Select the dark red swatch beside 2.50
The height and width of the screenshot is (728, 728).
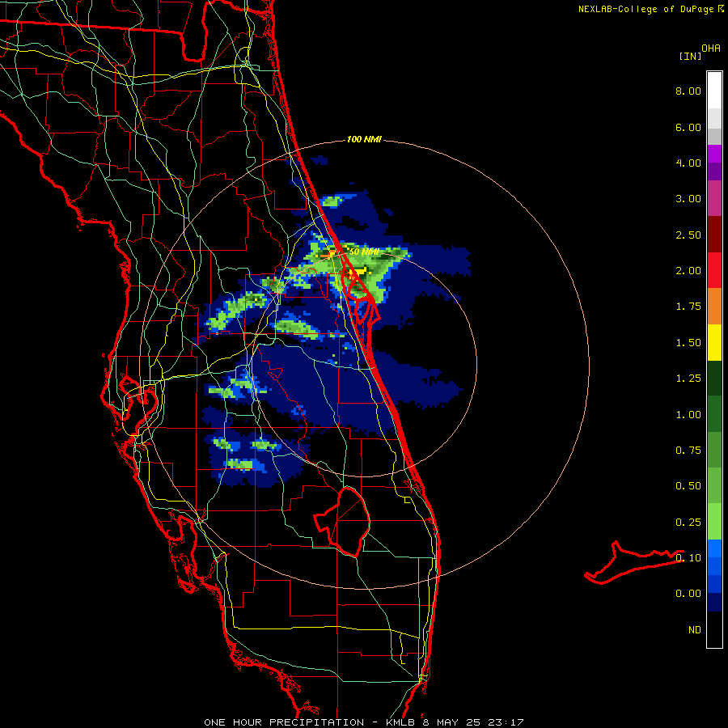click(714, 235)
